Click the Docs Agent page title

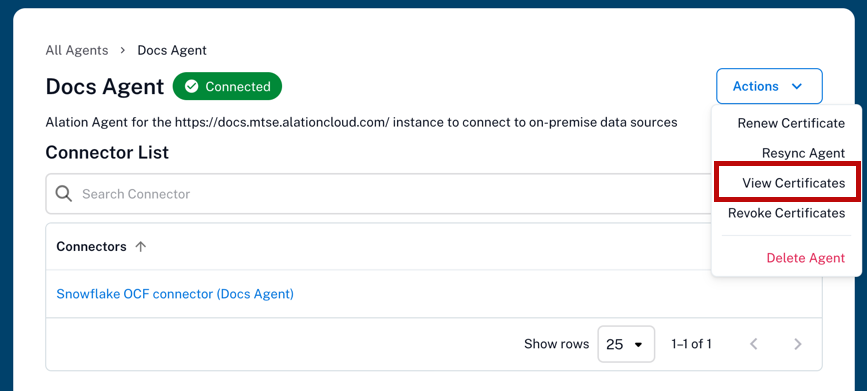(105, 87)
